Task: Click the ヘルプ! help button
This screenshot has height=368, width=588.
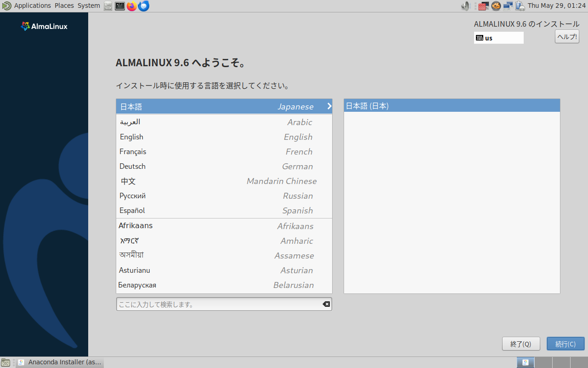Action: coord(567,37)
